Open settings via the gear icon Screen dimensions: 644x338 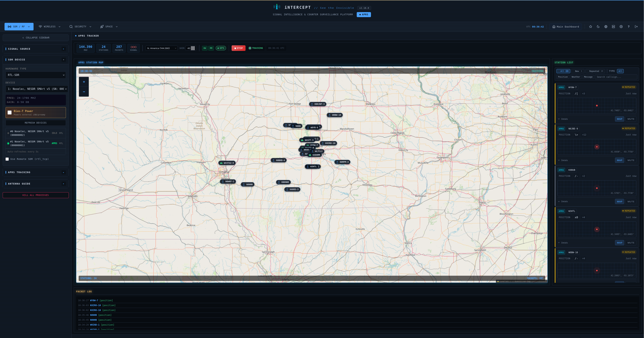pos(621,27)
